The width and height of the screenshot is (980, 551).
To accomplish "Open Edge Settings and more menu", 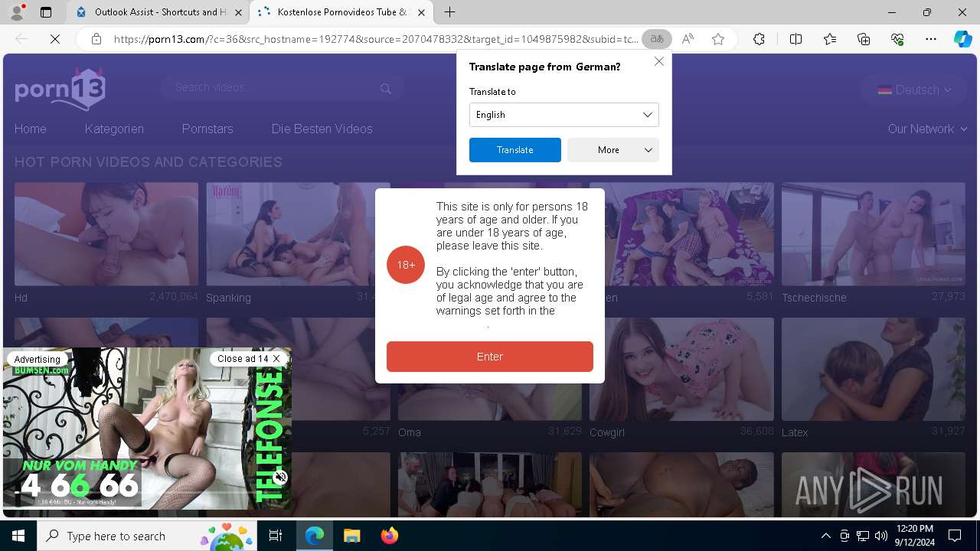I will [x=931, y=39].
